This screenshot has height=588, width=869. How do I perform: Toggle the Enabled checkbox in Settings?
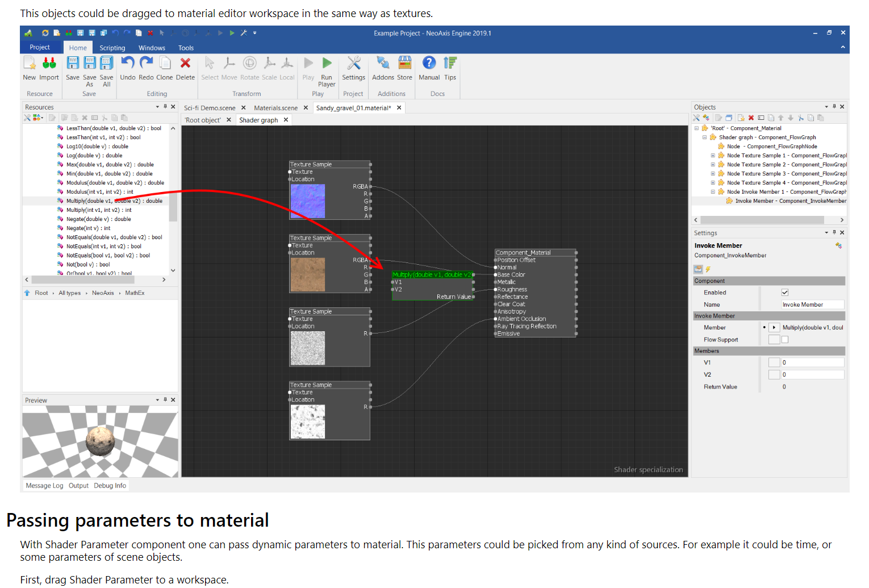pyautogui.click(x=784, y=293)
